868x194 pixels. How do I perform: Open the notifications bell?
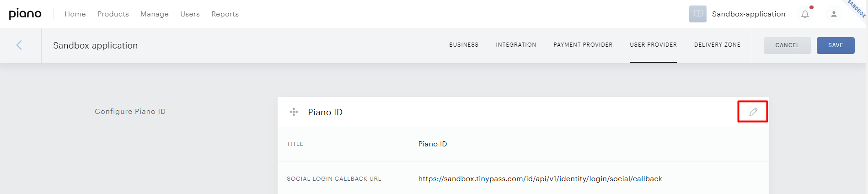(805, 14)
